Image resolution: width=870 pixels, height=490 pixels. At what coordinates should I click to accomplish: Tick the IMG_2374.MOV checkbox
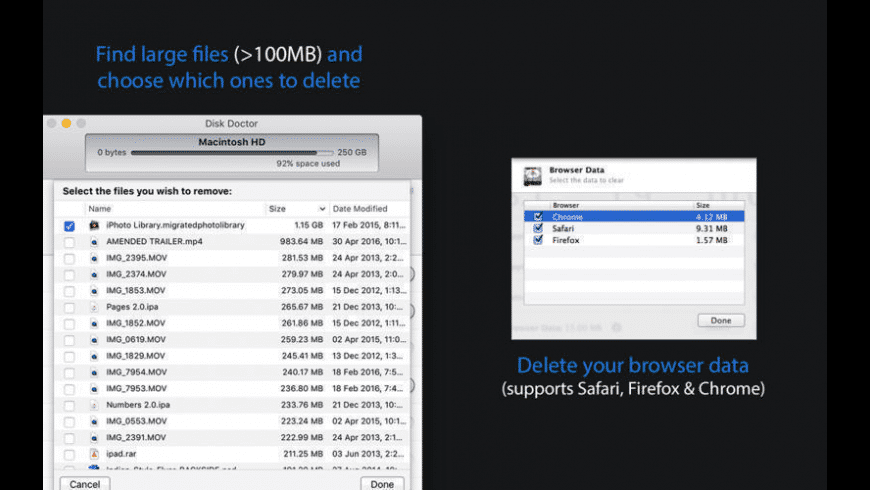click(x=69, y=275)
